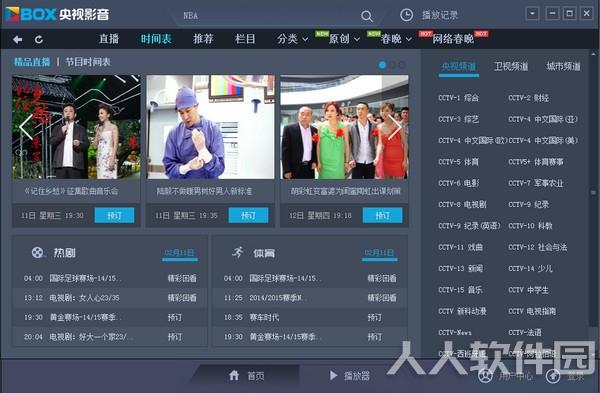Click the refresh icon in navigation bar
This screenshot has height=393, width=600.
point(39,39)
